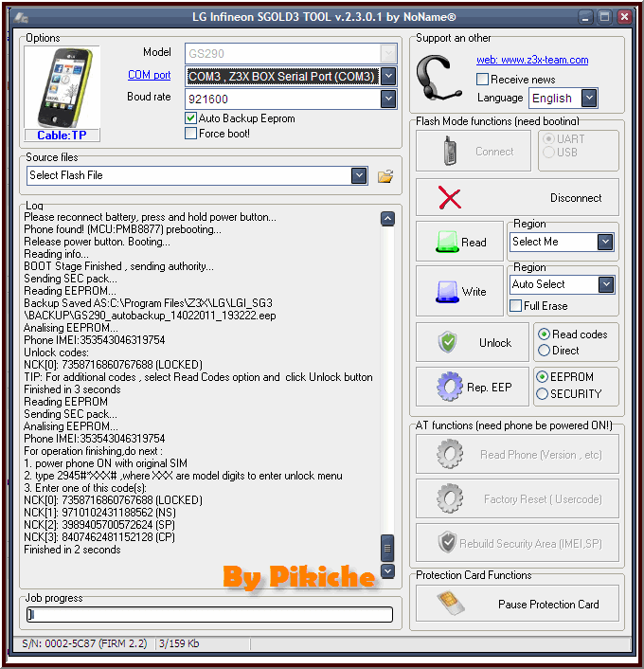Click the headset support icon
Screen dimensions: 644x669
[438, 78]
